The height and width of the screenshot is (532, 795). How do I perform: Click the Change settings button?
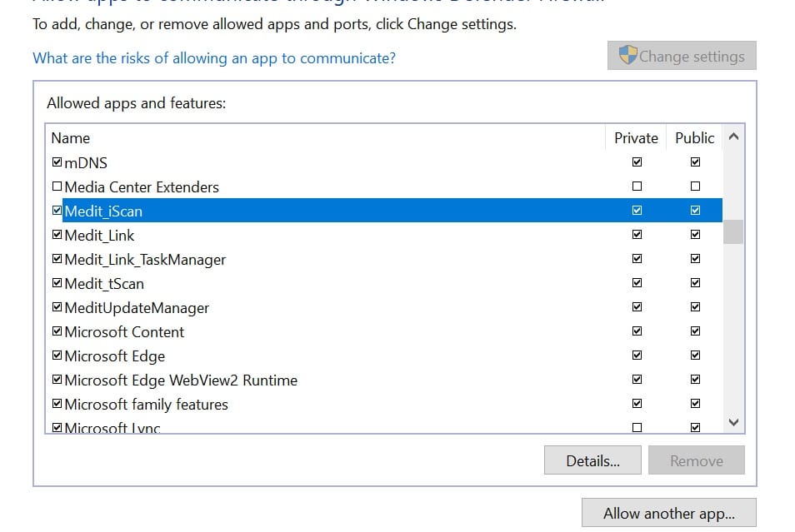(682, 56)
